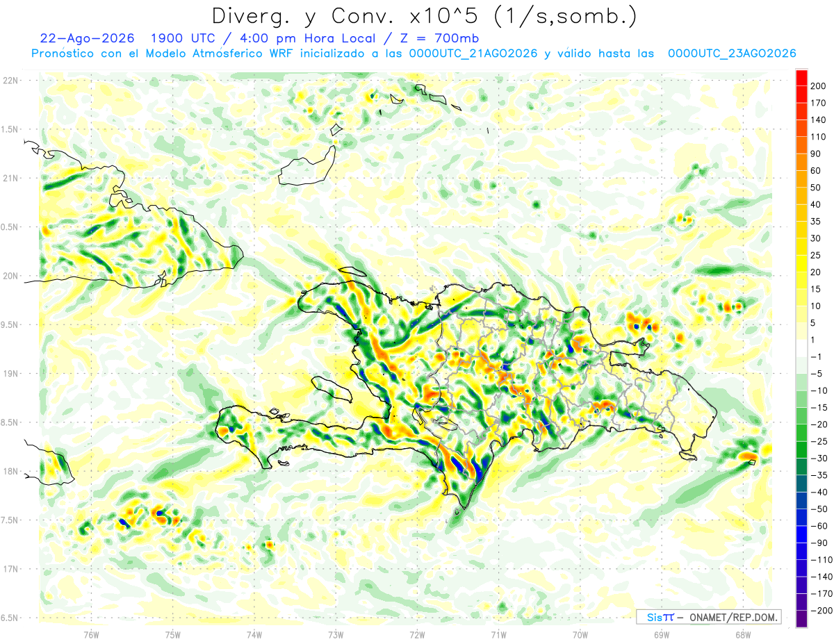This screenshot has width=834, height=644.
Task: Click the colorbar value "40"
Action: (816, 204)
